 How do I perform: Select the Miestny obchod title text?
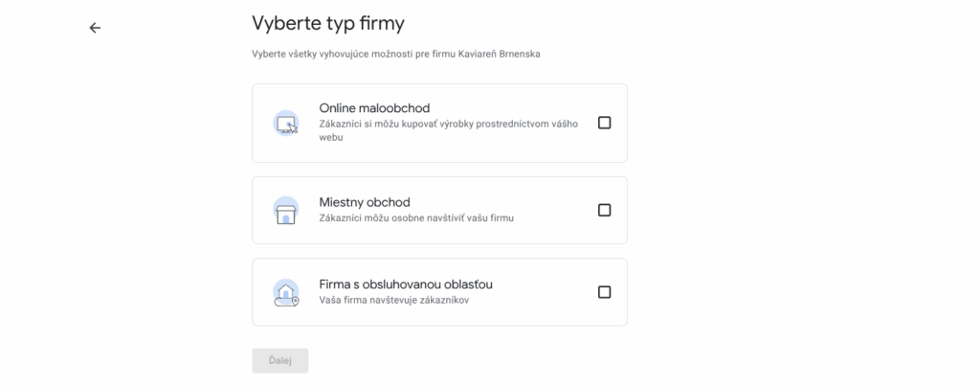pos(365,202)
